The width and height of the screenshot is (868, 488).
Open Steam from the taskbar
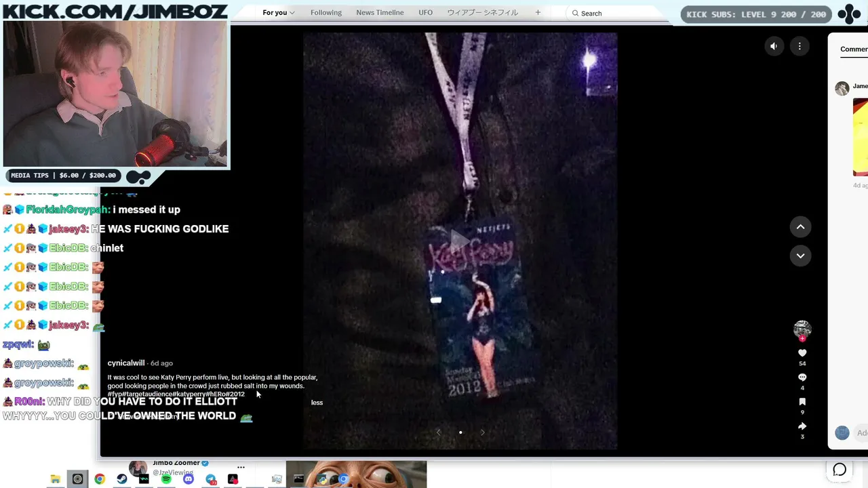click(122, 479)
